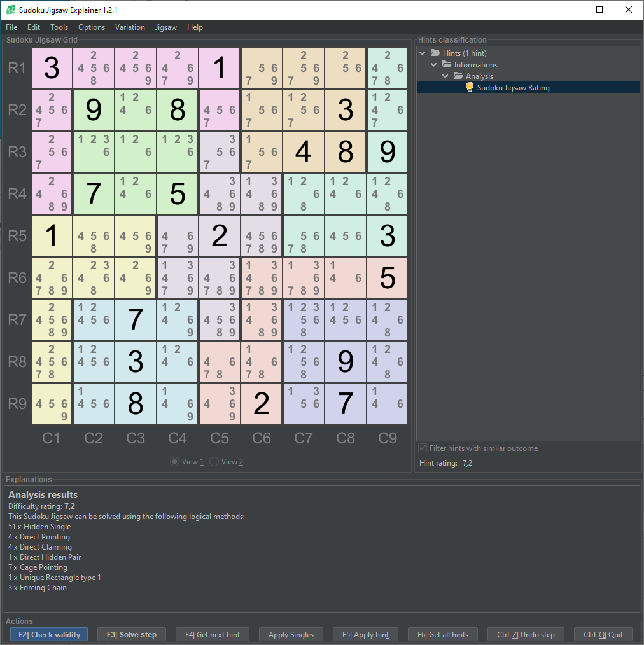Viewport: 644px width, 645px height.
Task: Select the teal cell R3C9 containing 9
Action: (387, 152)
